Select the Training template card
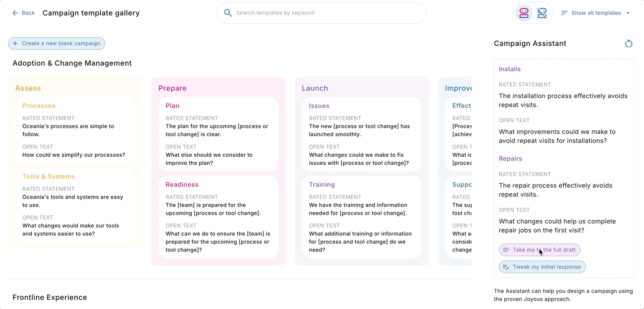Screen dimensions: 644x309 click(362, 217)
